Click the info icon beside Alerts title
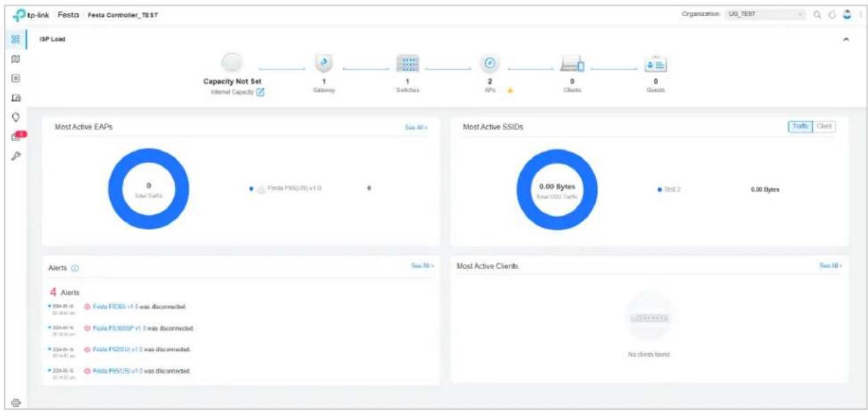Screen dimensions: 868x411 click(x=75, y=268)
